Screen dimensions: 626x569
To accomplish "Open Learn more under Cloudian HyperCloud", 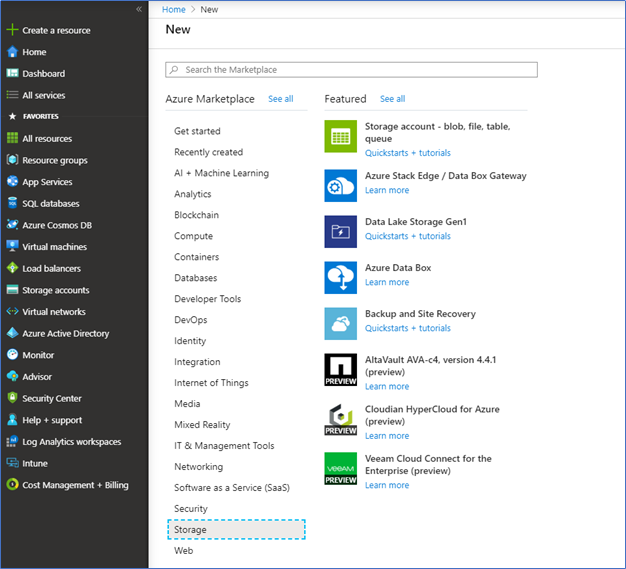I will (x=387, y=436).
